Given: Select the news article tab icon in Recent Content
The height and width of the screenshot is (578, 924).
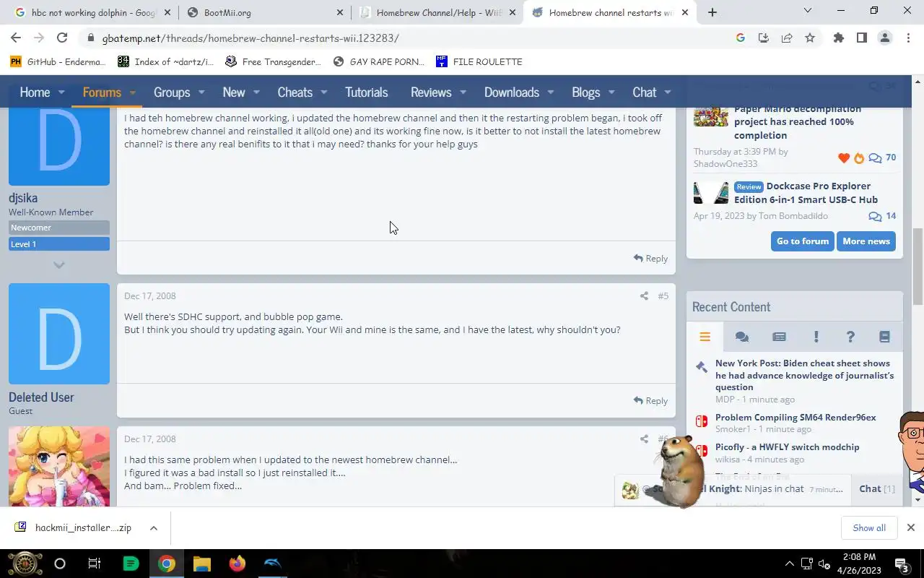Looking at the screenshot, I should click(x=779, y=337).
